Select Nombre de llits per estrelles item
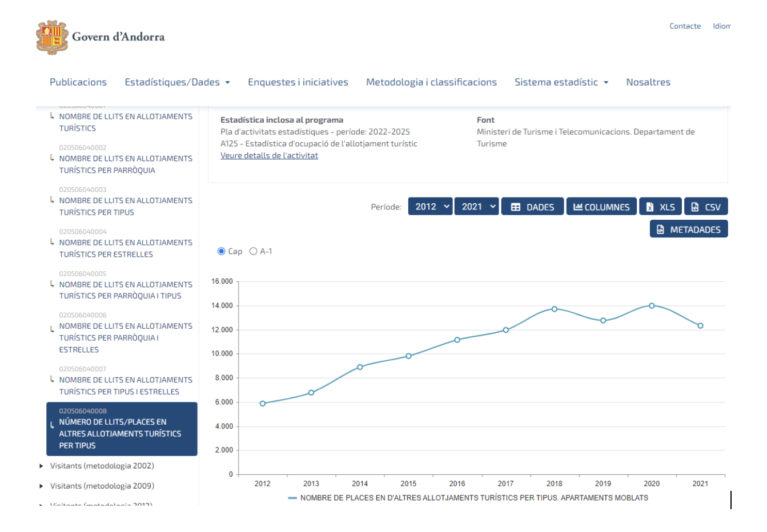This screenshot has height=532, width=767. 126,248
